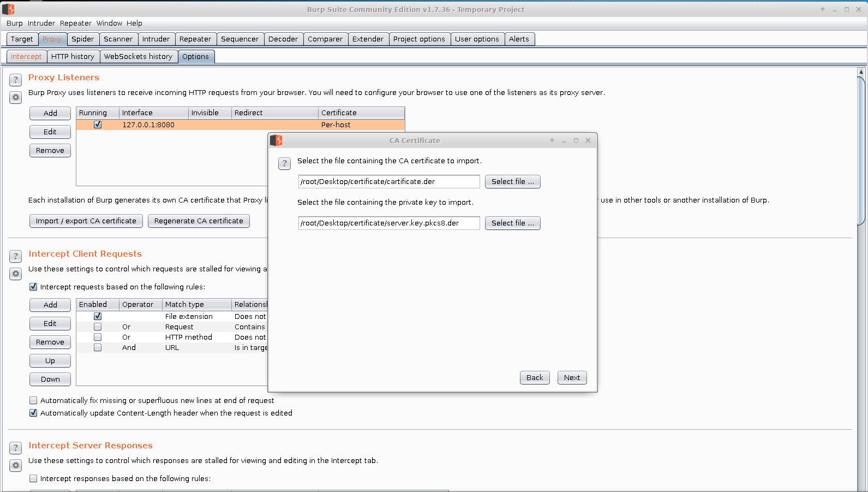868x492 pixels.
Task: Maximize the Burp Suite main window
Action: point(847,9)
